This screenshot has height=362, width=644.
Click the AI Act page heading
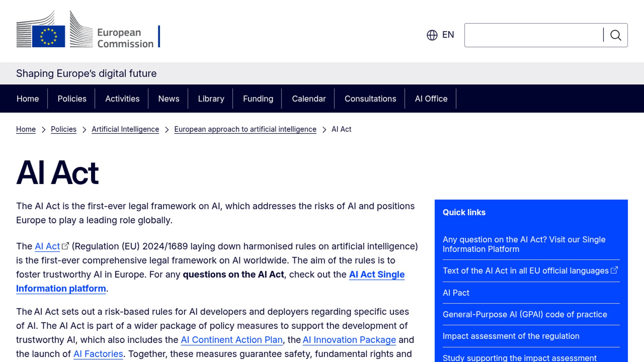(57, 173)
